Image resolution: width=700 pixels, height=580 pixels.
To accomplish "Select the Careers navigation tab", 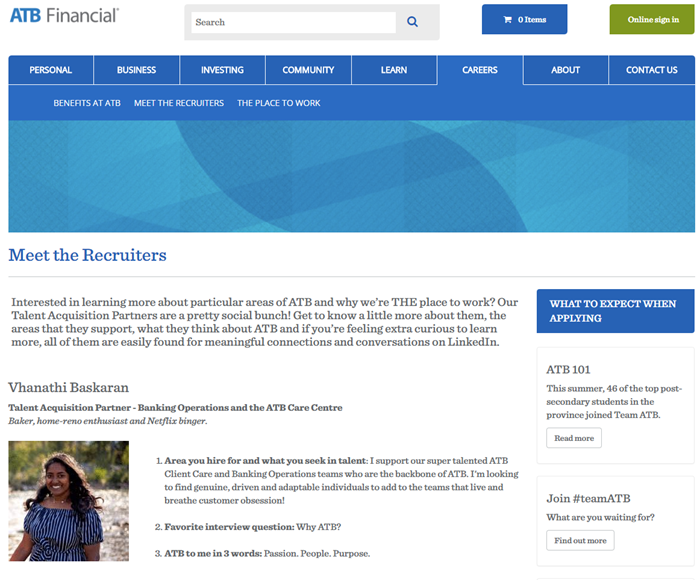I will pyautogui.click(x=480, y=70).
